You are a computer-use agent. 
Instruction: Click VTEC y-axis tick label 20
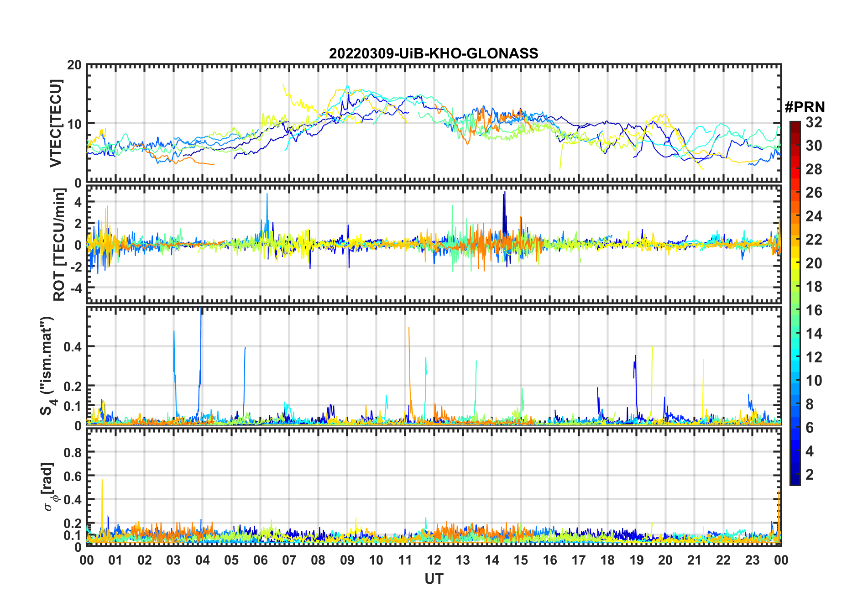(74, 65)
